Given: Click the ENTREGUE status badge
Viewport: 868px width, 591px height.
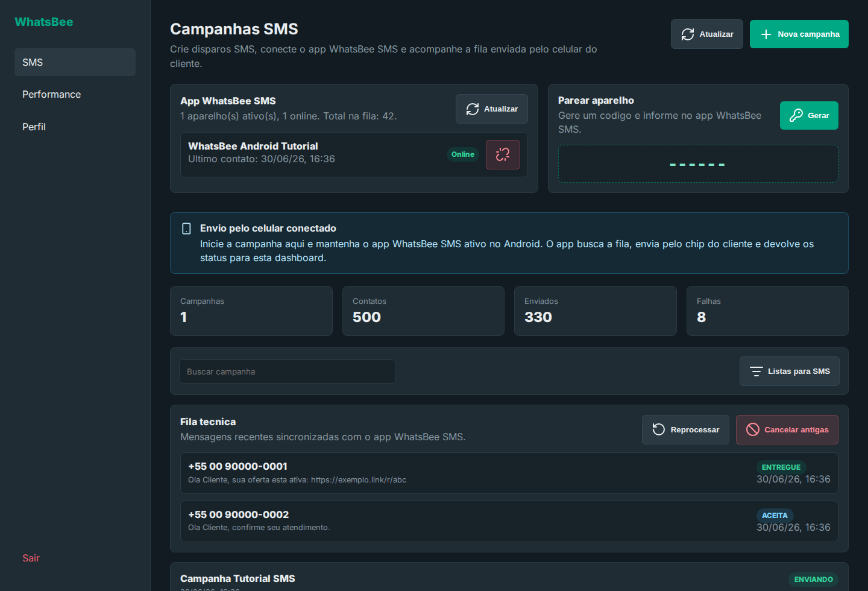Looking at the screenshot, I should pyautogui.click(x=781, y=467).
